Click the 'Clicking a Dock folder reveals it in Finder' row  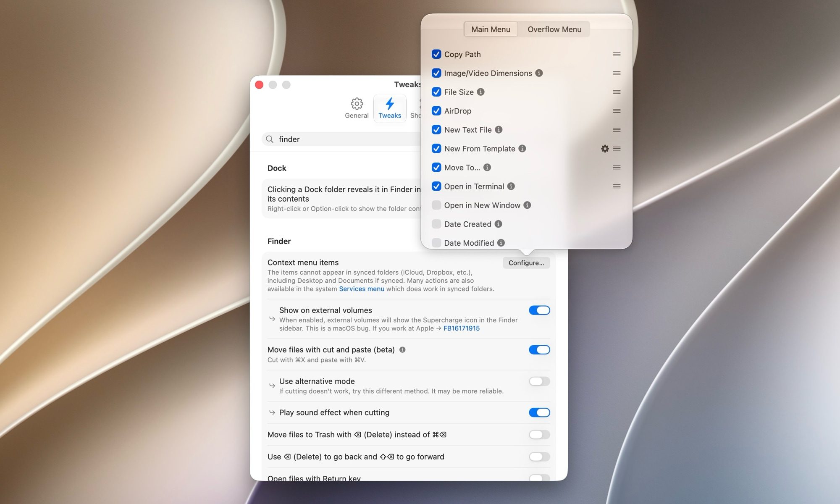coord(341,198)
